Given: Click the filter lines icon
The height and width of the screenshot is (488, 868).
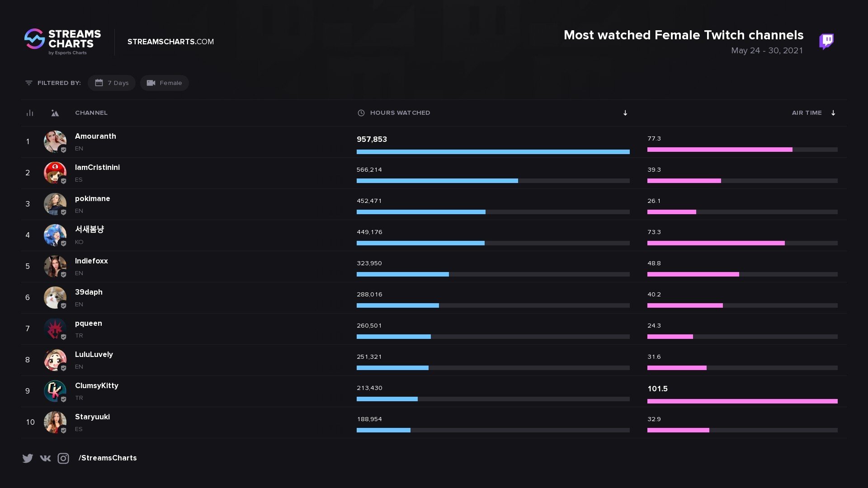Looking at the screenshot, I should coord(29,83).
